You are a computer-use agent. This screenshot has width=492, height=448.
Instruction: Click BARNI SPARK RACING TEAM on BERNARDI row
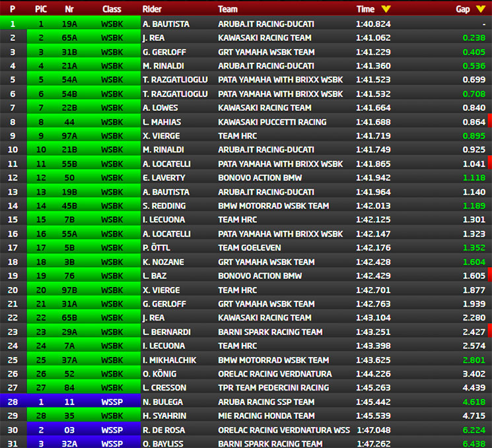tap(270, 332)
